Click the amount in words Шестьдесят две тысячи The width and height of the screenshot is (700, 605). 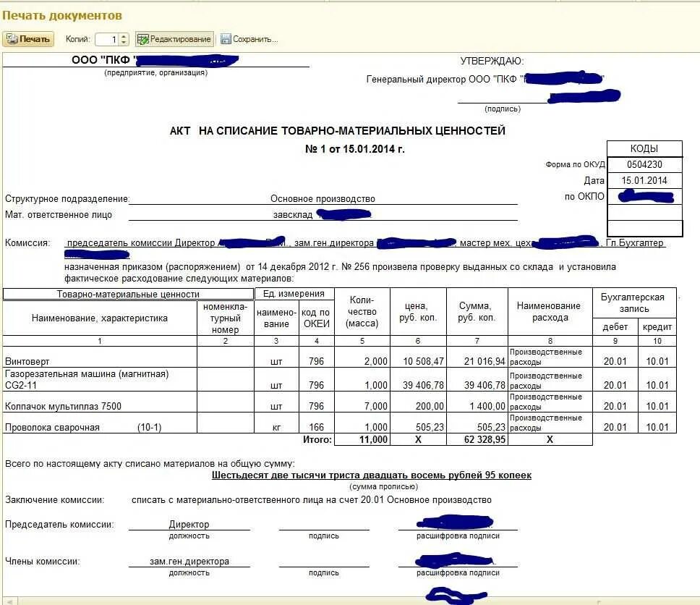(x=372, y=475)
